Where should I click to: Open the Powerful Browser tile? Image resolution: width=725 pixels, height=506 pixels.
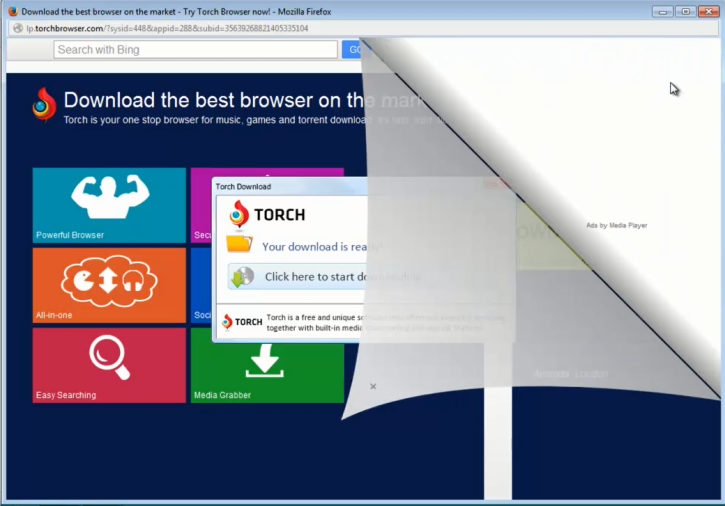pyautogui.click(x=109, y=205)
